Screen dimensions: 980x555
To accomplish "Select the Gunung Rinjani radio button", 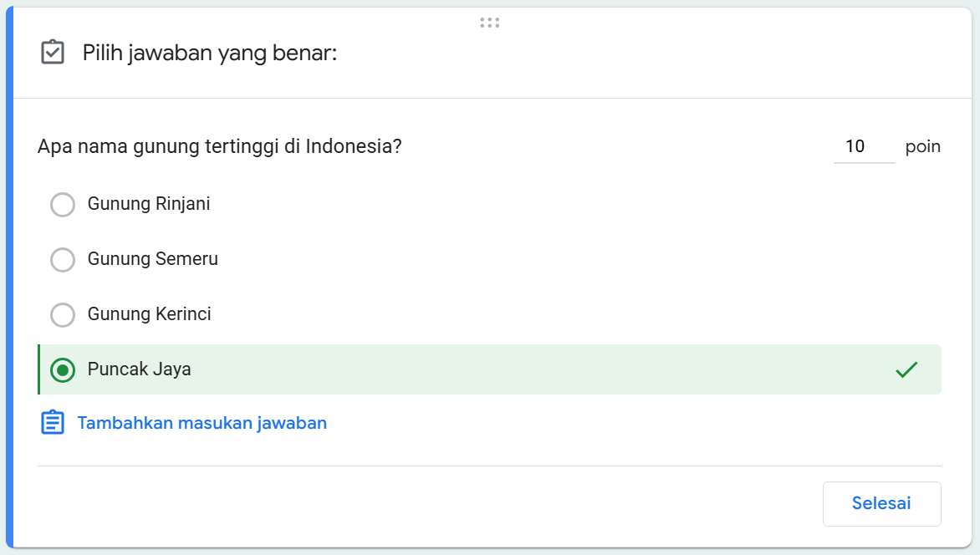I will click(x=63, y=204).
